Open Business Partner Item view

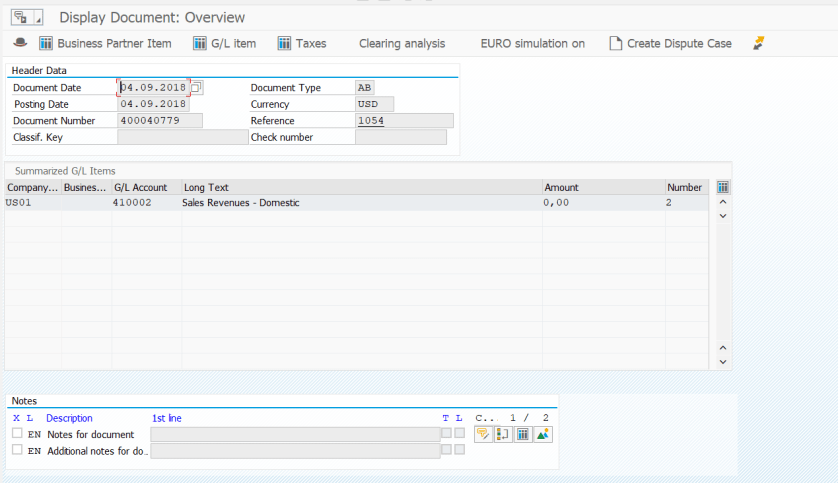coord(105,43)
